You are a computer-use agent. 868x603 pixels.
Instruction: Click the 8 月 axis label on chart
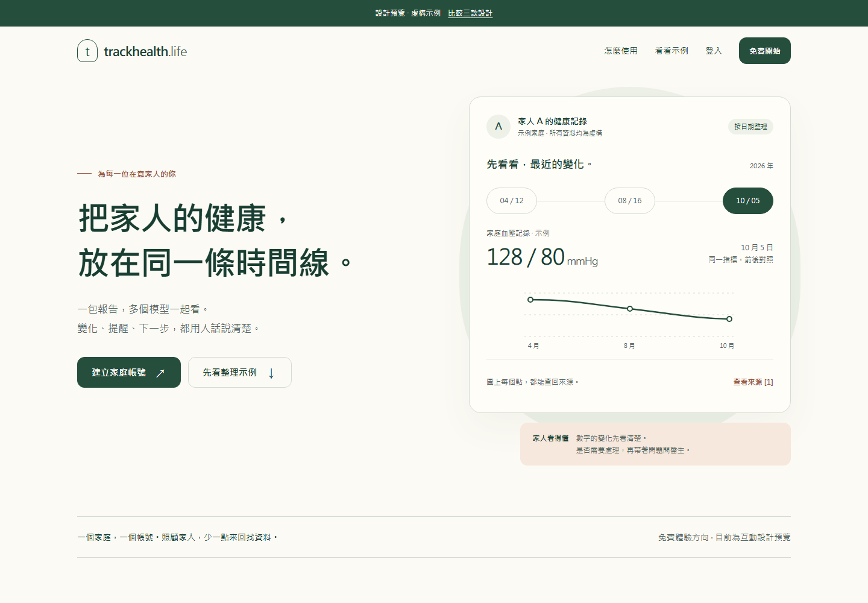629,346
